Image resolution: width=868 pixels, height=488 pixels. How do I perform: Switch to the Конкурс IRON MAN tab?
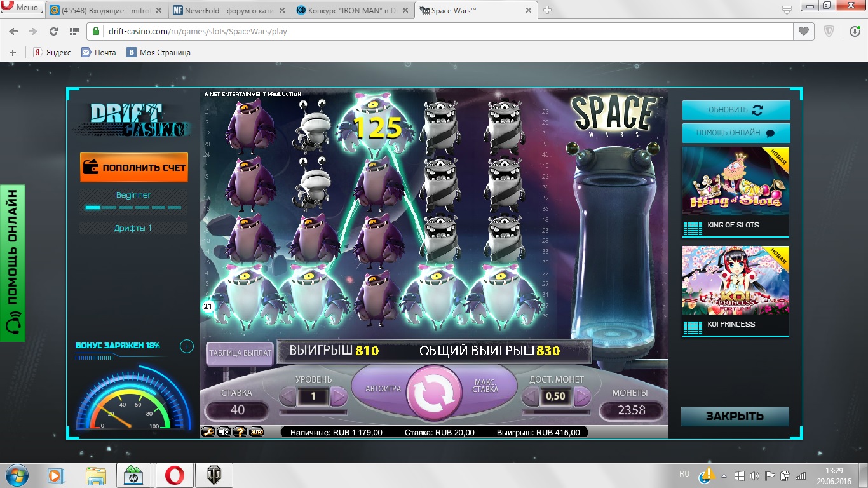(x=353, y=11)
